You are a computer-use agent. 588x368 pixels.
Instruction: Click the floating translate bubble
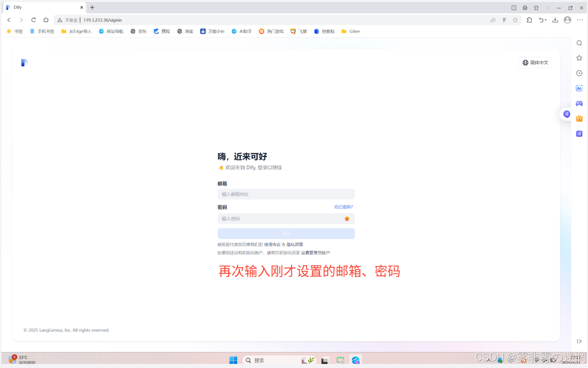(x=566, y=114)
